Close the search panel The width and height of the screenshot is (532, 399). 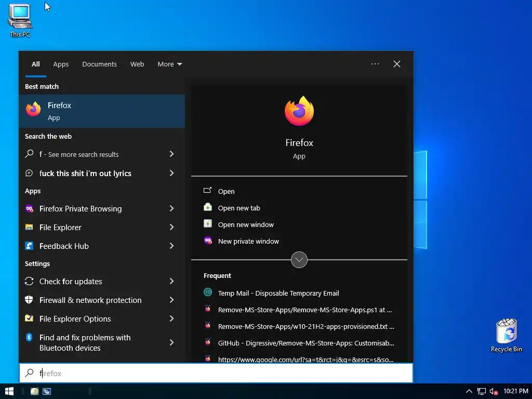coord(396,64)
